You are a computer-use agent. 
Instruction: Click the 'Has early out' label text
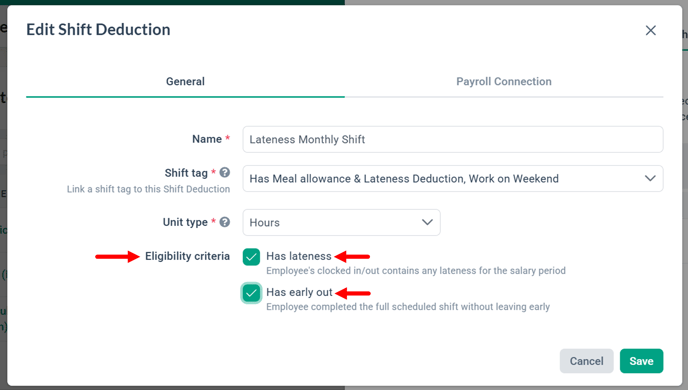click(x=299, y=292)
